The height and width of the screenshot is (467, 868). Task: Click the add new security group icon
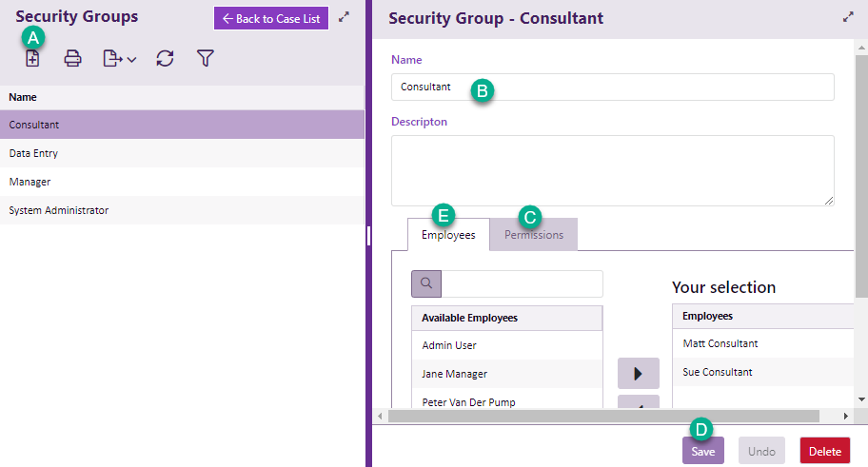32,59
